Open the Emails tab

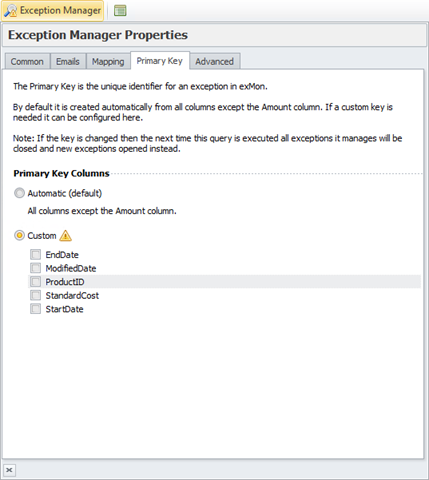[x=68, y=62]
